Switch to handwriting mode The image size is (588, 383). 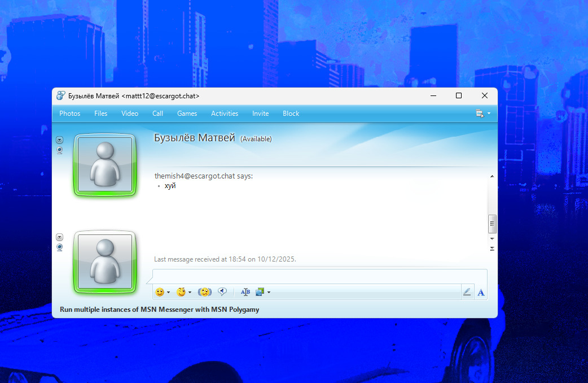tap(467, 291)
